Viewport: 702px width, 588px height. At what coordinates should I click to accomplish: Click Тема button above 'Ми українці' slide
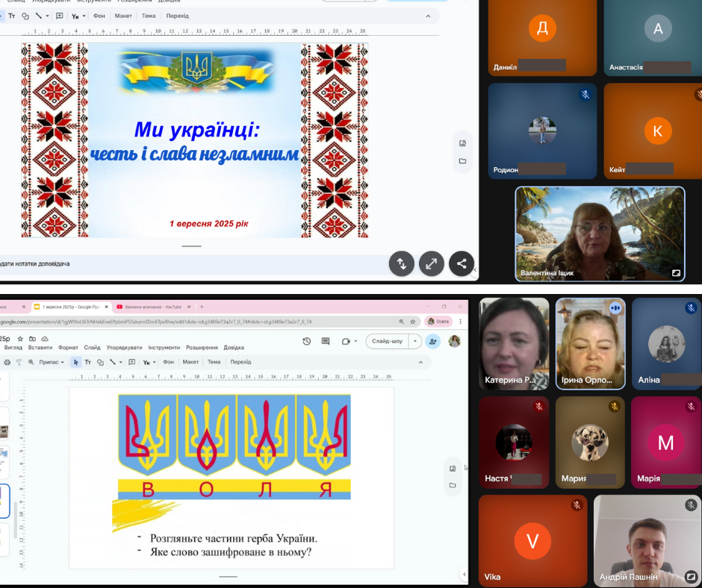click(x=149, y=16)
